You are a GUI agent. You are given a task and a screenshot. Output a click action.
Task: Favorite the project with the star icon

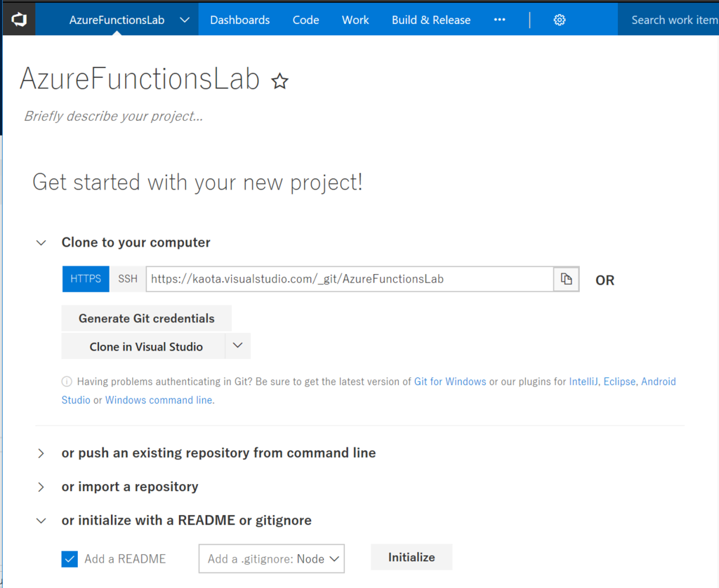(279, 81)
